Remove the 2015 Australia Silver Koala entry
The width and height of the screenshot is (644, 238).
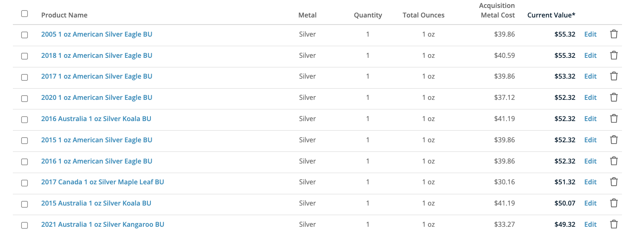click(614, 203)
